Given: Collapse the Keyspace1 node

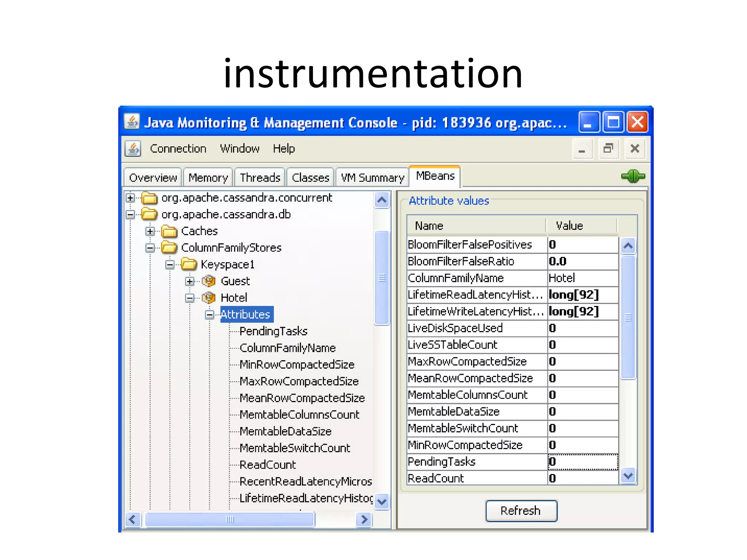Looking at the screenshot, I should click(x=170, y=265).
